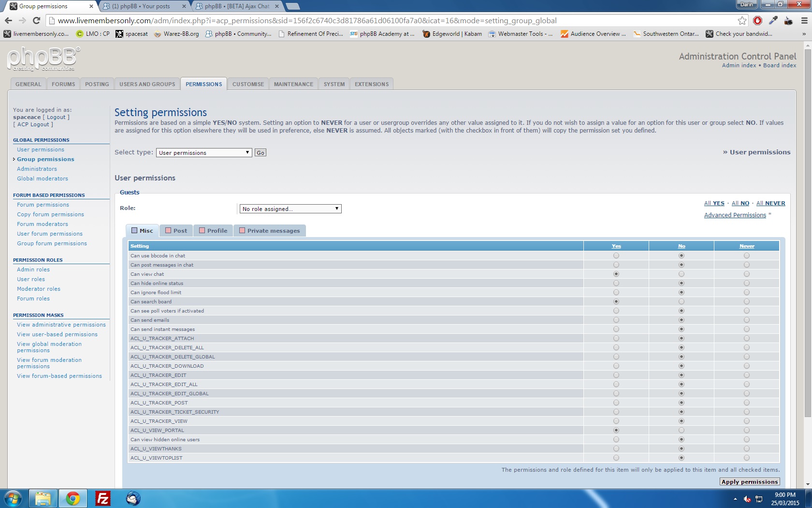Image resolution: width=812 pixels, height=508 pixels.
Task: Switch to the phpBB Your posts browser tab
Action: (144, 6)
